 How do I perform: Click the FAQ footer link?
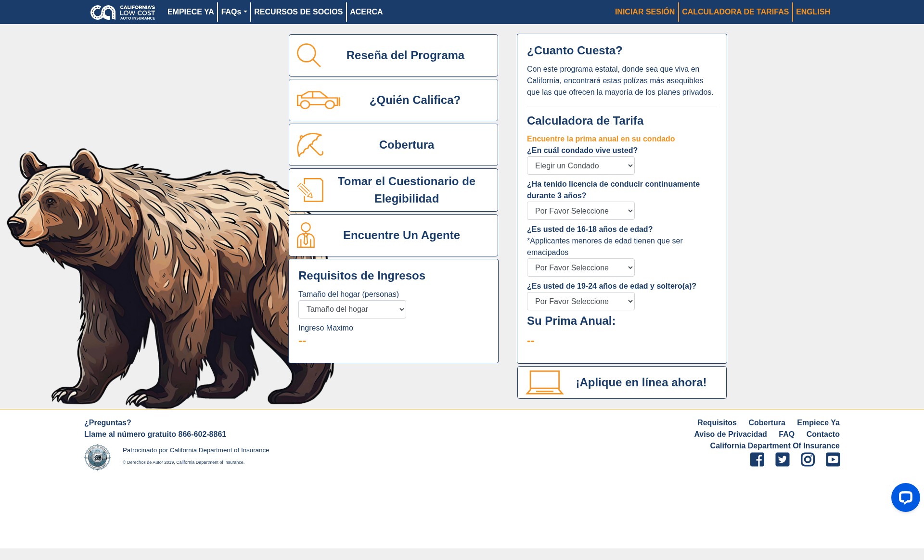click(786, 434)
